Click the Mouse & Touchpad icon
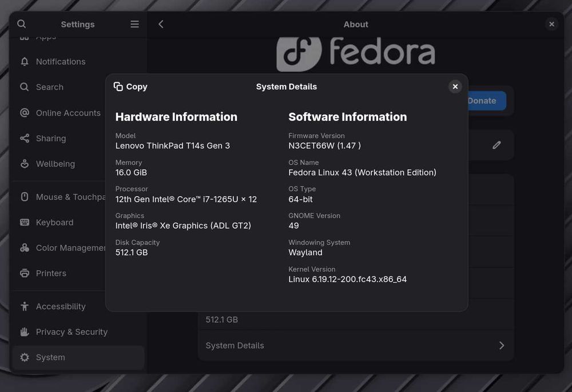The image size is (572, 392). [25, 197]
